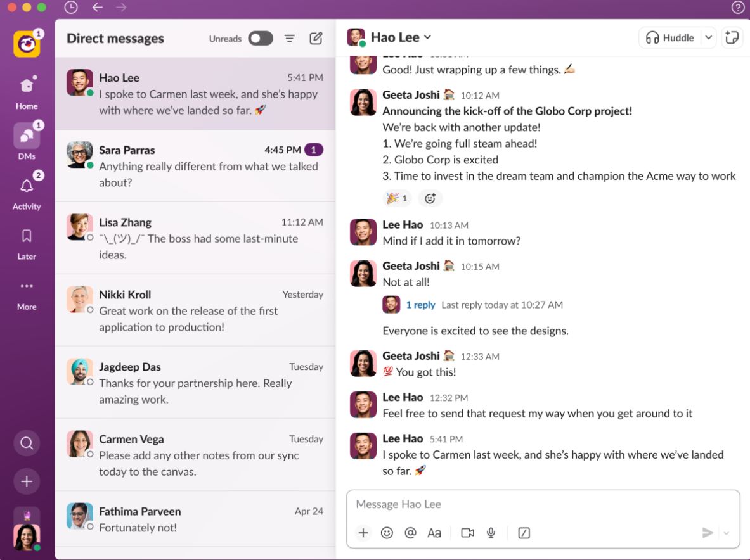Toggle text formatting with the Aa icon
The width and height of the screenshot is (750, 560).
[434, 533]
